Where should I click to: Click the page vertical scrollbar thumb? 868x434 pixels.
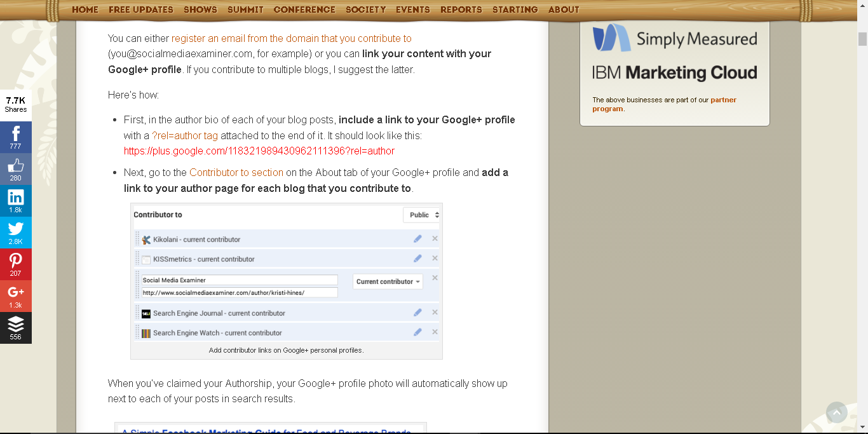862,39
